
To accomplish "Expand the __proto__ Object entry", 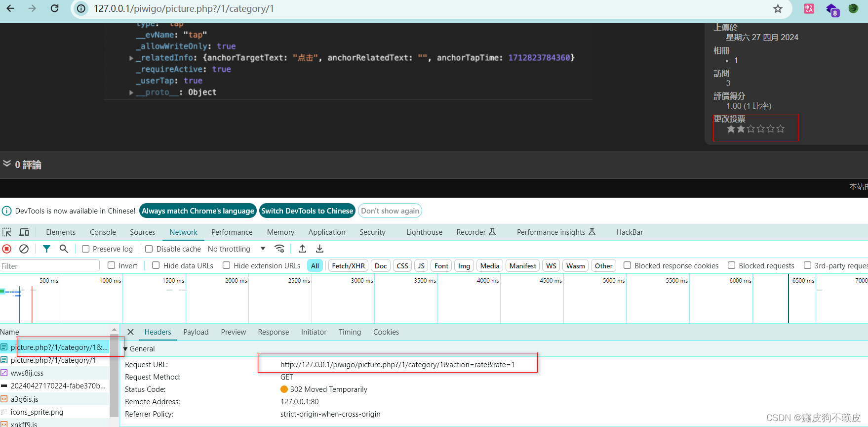I will [131, 92].
